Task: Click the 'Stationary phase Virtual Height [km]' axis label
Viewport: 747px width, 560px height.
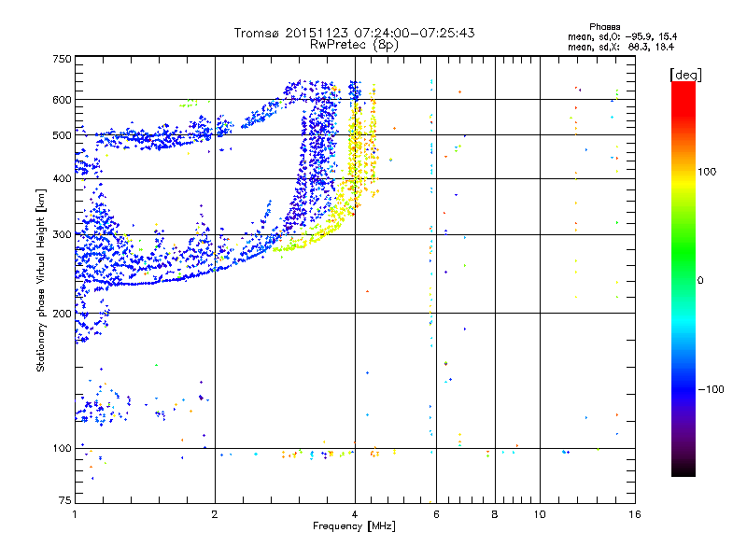Action: coord(41,281)
